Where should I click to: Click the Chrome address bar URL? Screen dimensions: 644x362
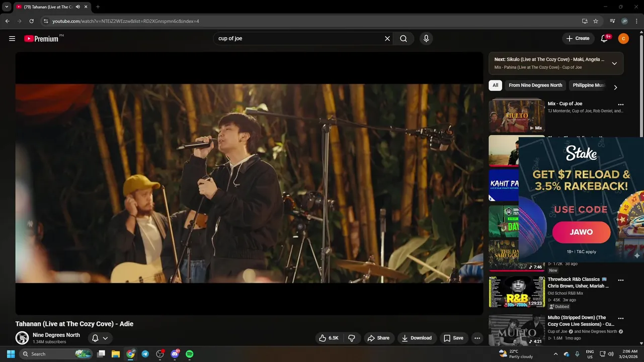pyautogui.click(x=126, y=21)
